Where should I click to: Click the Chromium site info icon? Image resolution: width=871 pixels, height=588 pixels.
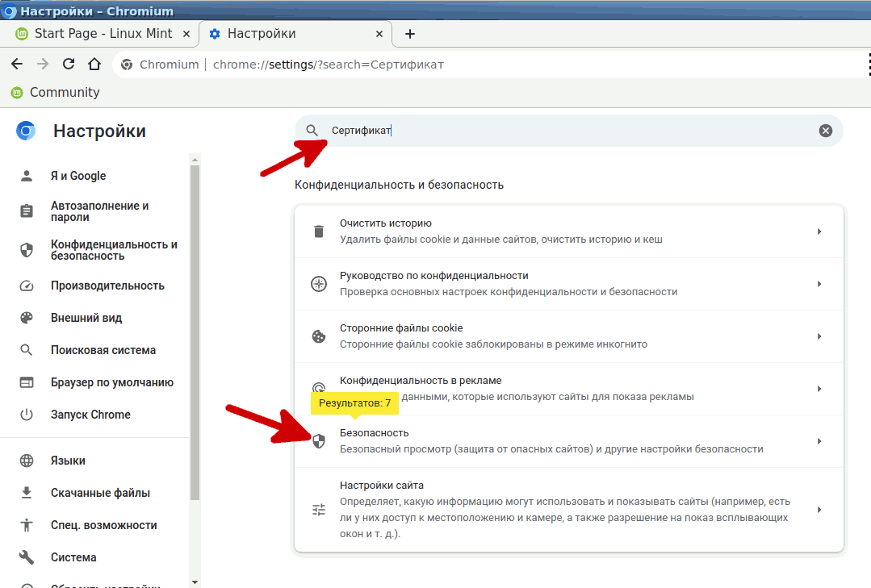click(x=127, y=65)
